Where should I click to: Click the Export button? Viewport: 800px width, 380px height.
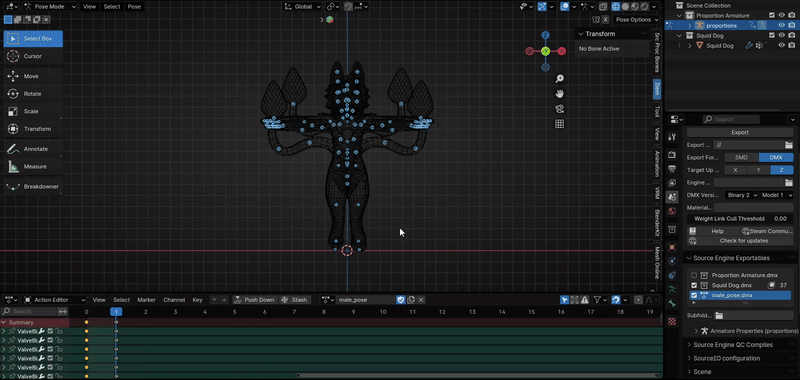(740, 132)
